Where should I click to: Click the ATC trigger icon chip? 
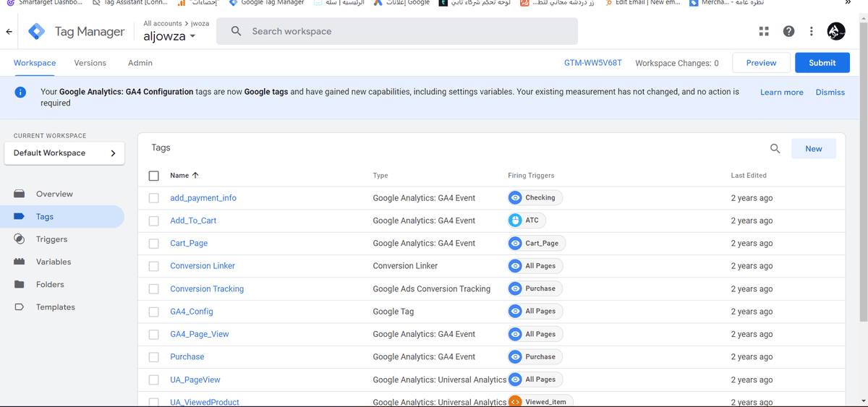coord(526,220)
